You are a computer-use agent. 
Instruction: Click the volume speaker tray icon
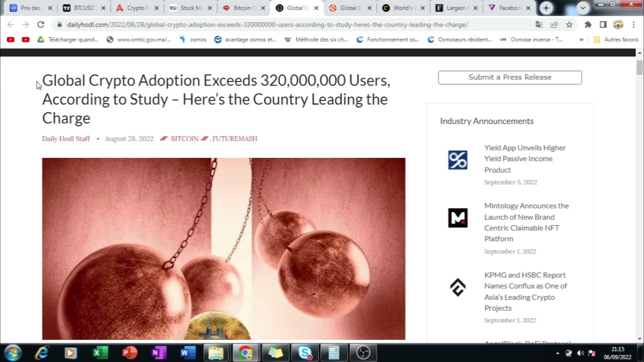tap(581, 353)
